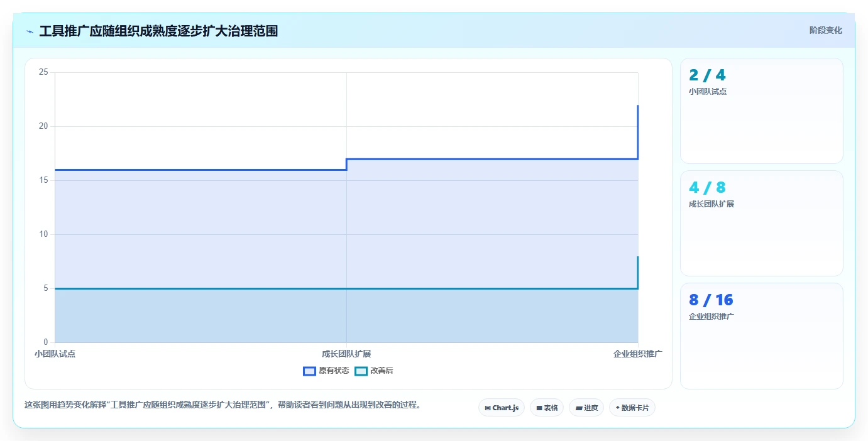Toggle the 原有状态 legend item
The width and height of the screenshot is (868, 441).
[326, 371]
